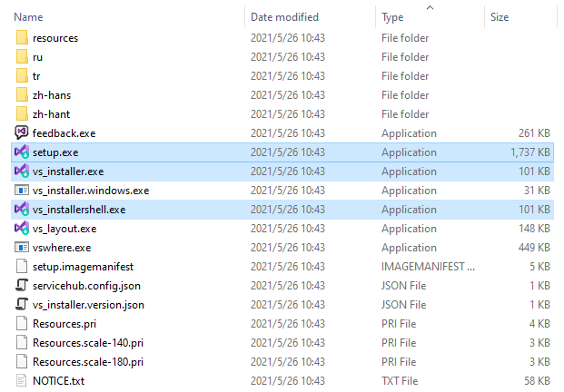Select the vs_installer.windows.exe file name
Image resolution: width=564 pixels, height=392 pixels.
click(x=91, y=191)
